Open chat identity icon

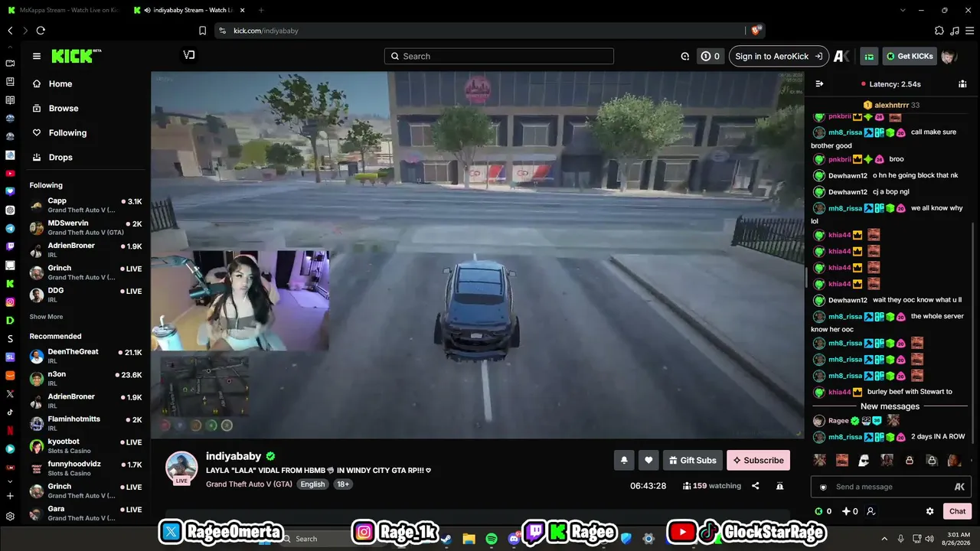click(871, 511)
